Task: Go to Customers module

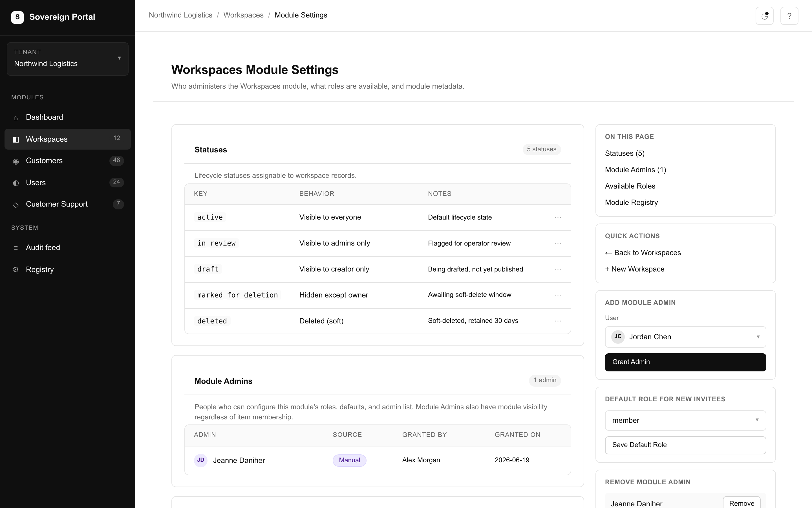Action: click(x=67, y=161)
